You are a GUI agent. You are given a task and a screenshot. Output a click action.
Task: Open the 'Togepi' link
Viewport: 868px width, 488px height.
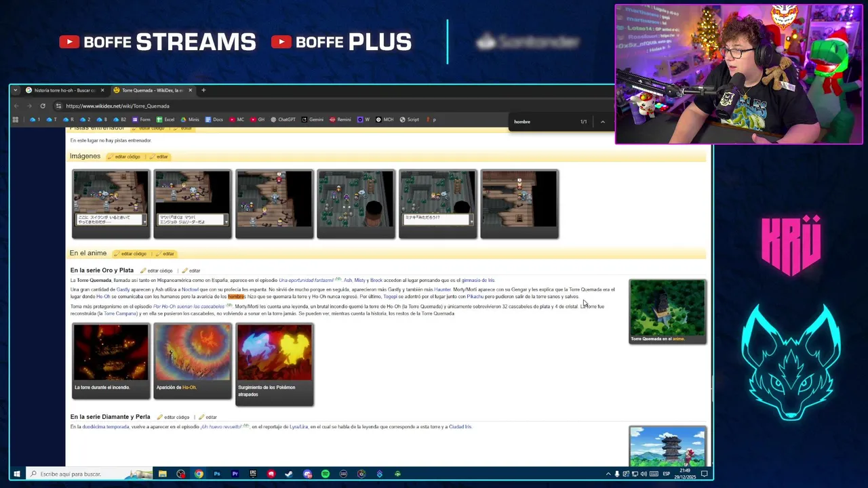pyautogui.click(x=390, y=296)
